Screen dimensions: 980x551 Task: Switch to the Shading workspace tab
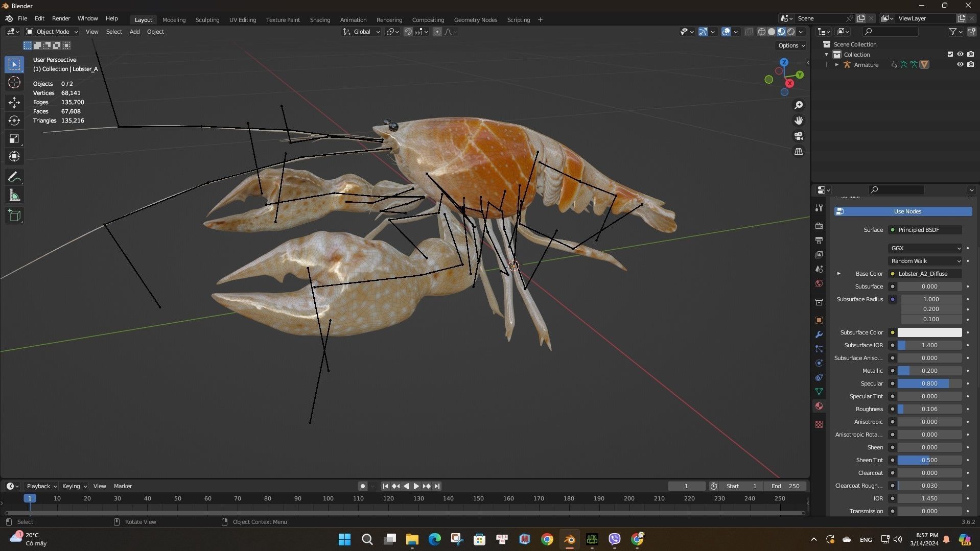[x=320, y=20]
